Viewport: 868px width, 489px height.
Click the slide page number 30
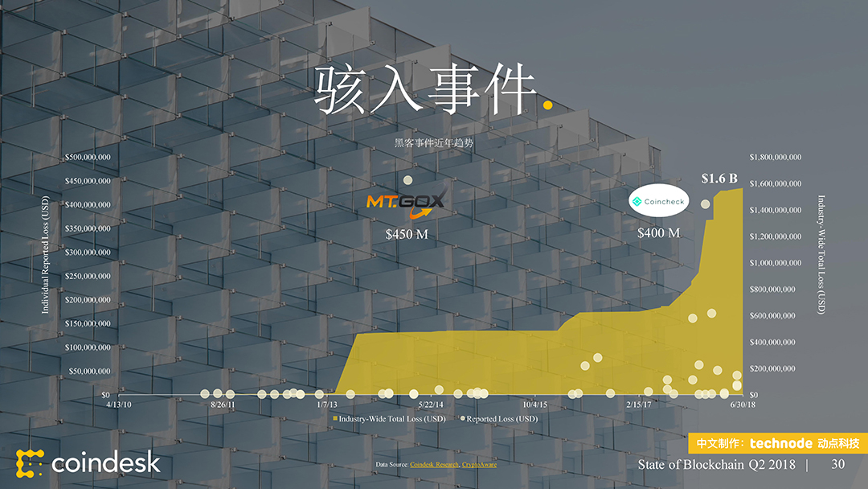(838, 464)
